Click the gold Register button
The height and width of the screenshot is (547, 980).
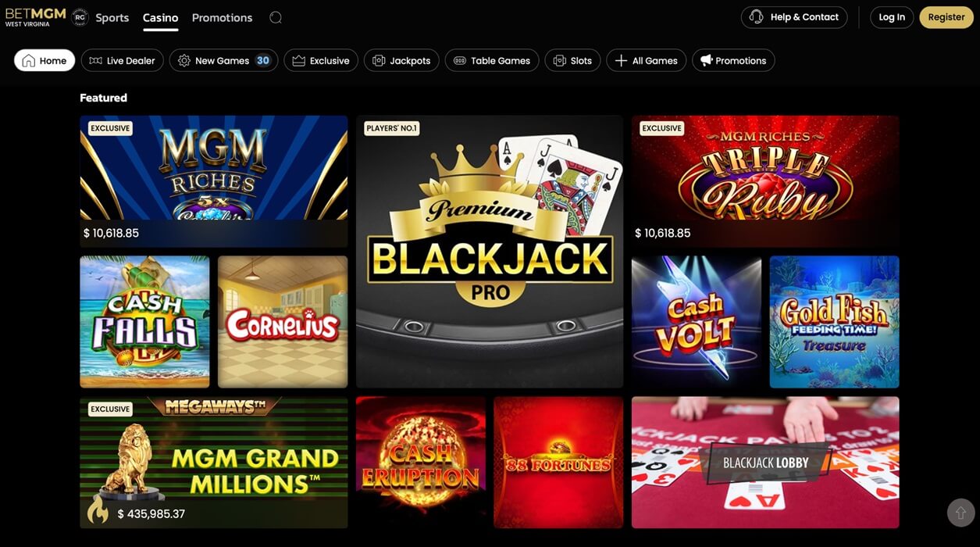click(x=946, y=17)
